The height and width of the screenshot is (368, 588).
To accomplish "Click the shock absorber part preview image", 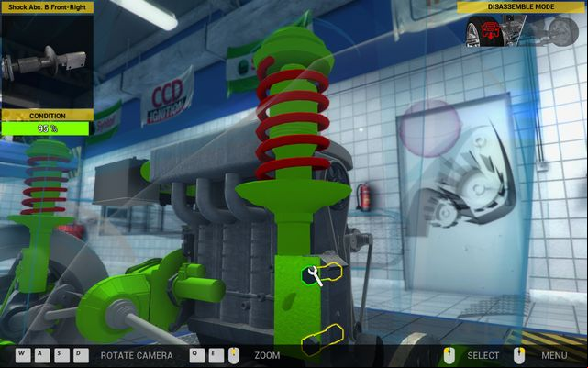I will click(48, 61).
